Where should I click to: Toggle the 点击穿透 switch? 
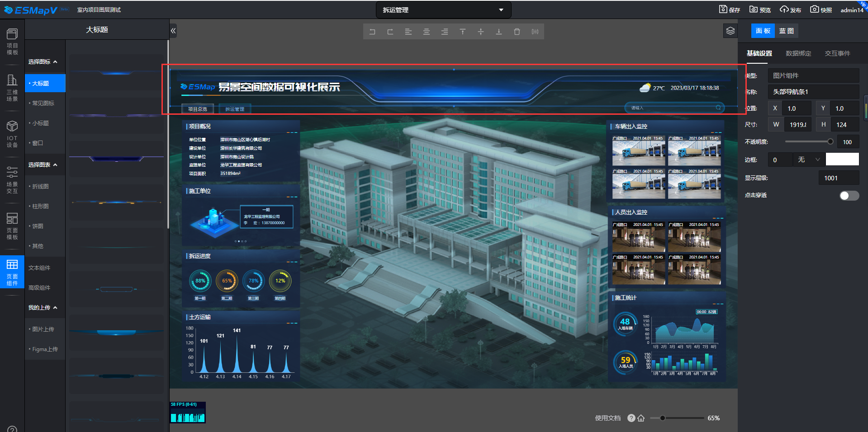[849, 195]
